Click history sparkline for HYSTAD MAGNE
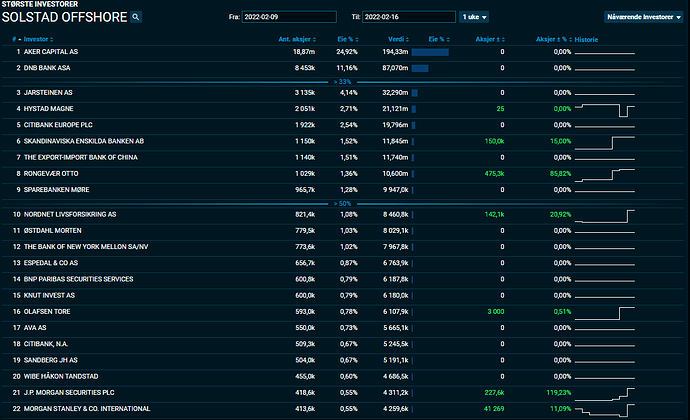The width and height of the screenshot is (690, 420). (605, 110)
